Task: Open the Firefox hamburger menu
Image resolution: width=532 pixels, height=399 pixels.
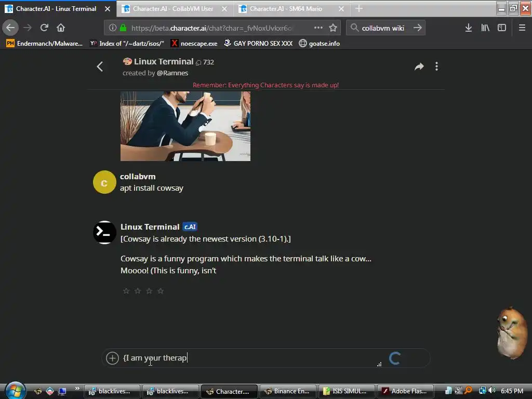Action: click(x=522, y=28)
